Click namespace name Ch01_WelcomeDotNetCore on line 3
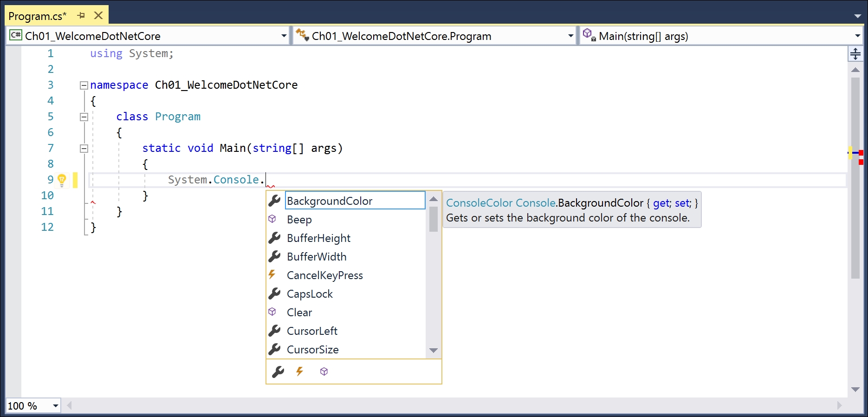Image resolution: width=868 pixels, height=417 pixels. [227, 85]
